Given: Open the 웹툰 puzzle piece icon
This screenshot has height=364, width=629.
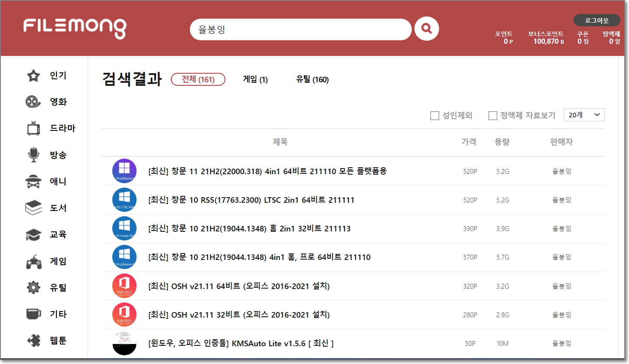Looking at the screenshot, I should [33, 341].
